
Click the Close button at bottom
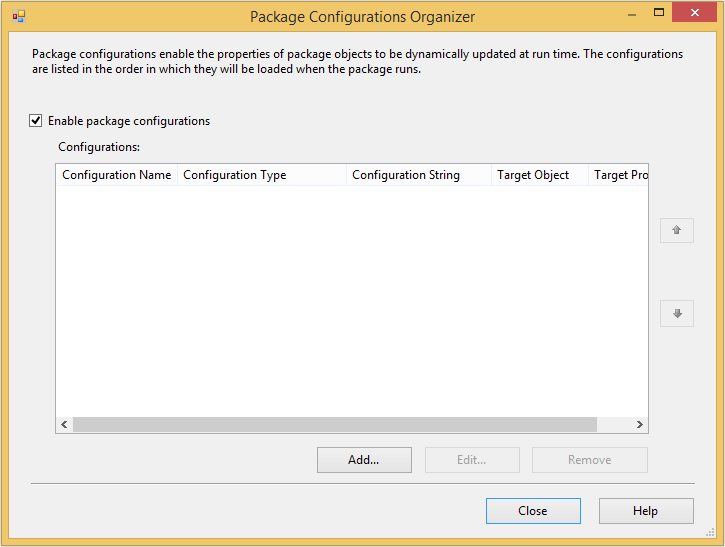[533, 510]
